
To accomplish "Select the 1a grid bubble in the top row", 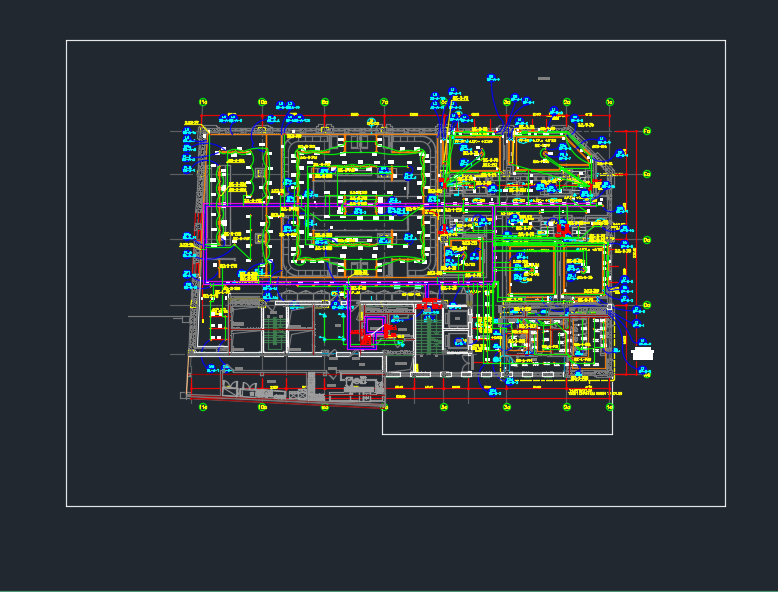I will [610, 102].
